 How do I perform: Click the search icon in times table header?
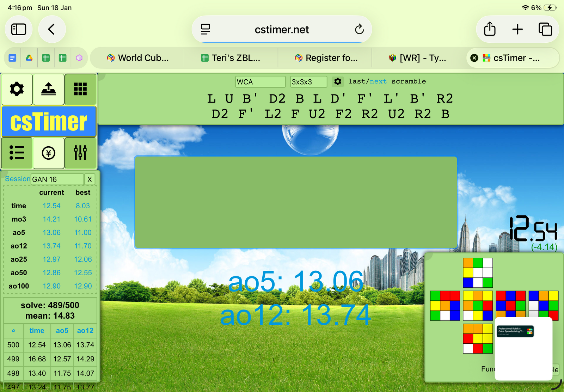[x=13, y=331]
